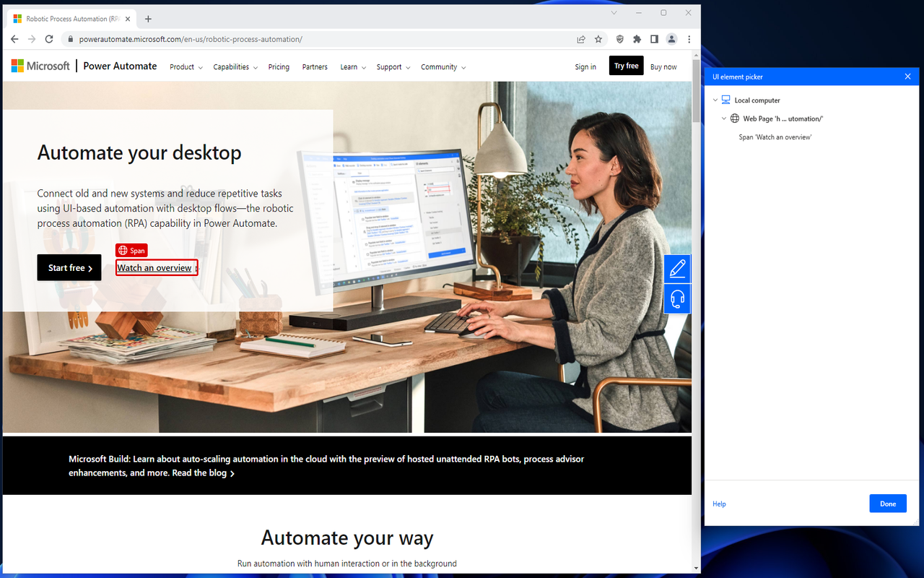Screen dimensions: 924x578
Task: Click the blue pencil icon on the page edge
Action: 676,268
